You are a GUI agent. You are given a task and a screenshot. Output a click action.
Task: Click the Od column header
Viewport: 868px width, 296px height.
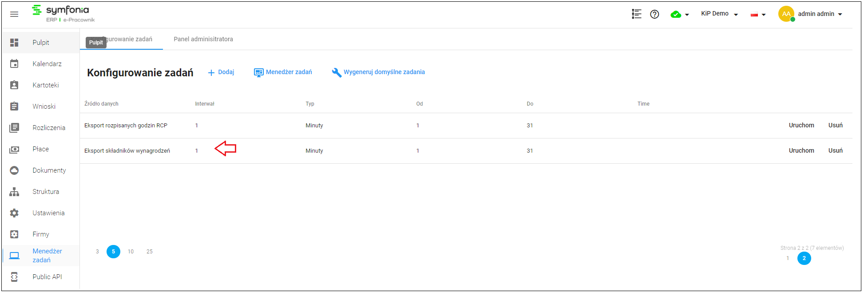point(420,104)
